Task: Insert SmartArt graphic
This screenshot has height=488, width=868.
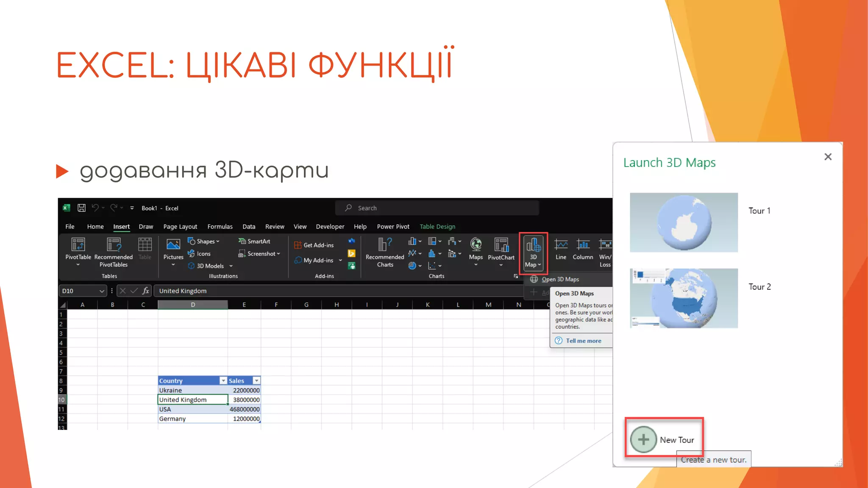Action: click(x=254, y=241)
